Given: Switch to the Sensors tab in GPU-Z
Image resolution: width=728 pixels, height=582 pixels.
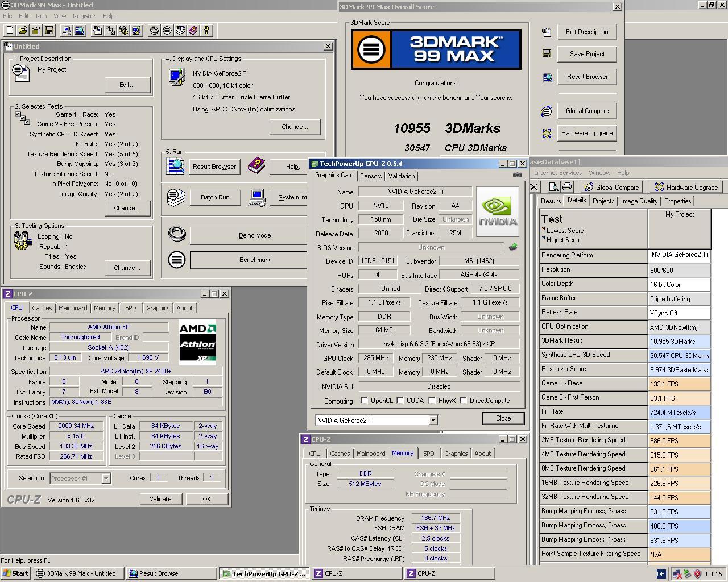Looking at the screenshot, I should (x=371, y=176).
